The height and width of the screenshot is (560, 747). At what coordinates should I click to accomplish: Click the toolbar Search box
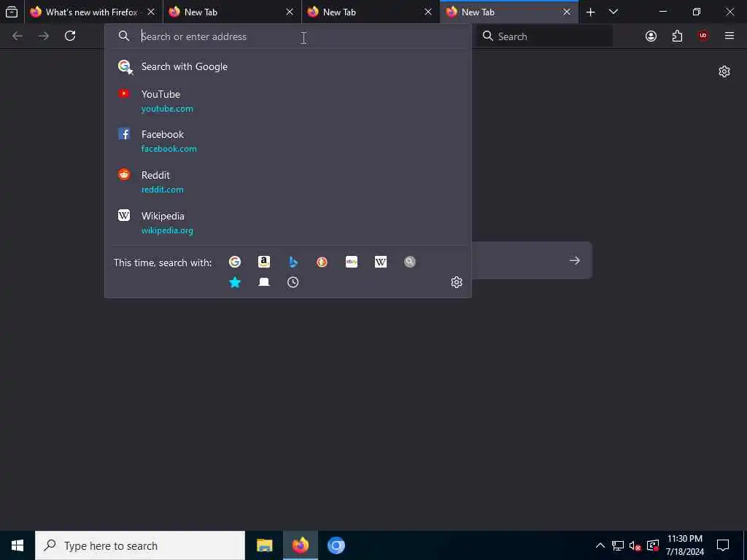pos(544,36)
